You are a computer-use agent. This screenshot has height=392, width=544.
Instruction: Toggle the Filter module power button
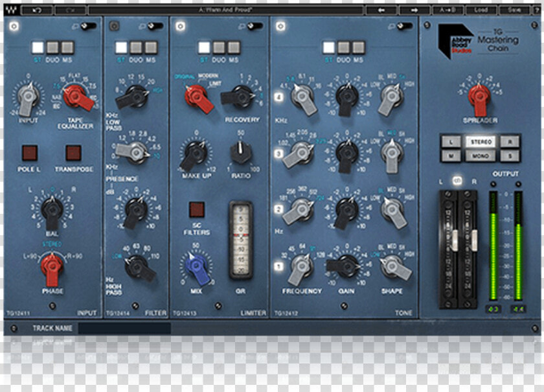coord(114,26)
